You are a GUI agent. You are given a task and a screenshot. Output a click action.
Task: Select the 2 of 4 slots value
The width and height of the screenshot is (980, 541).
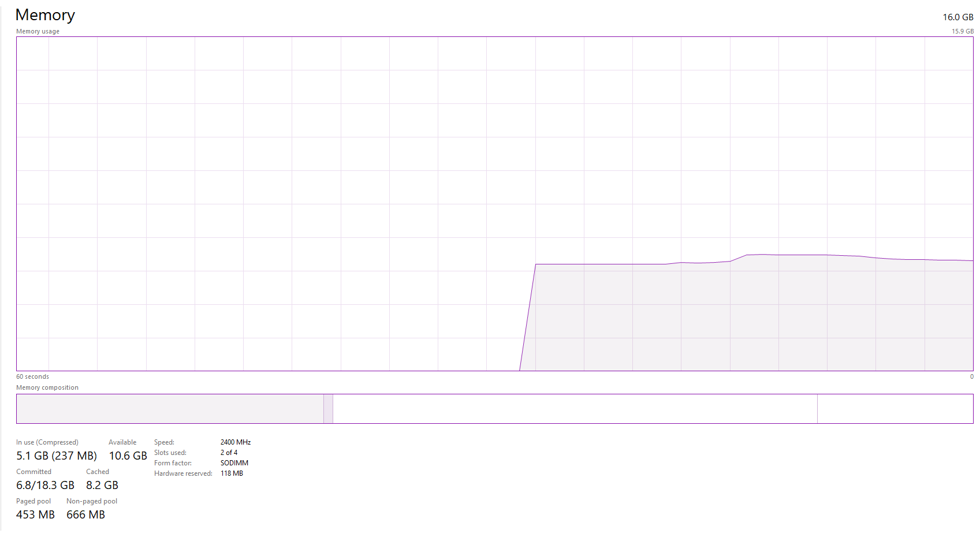[x=229, y=453]
